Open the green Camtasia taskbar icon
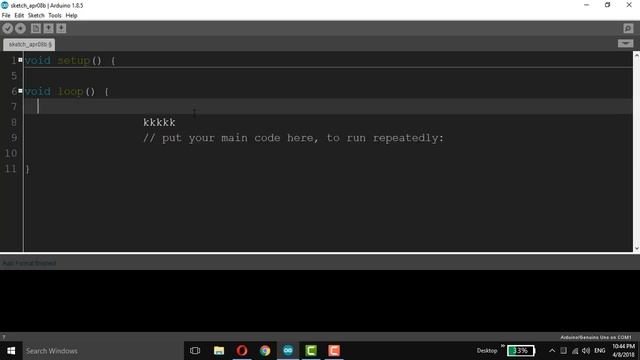 (x=311, y=351)
